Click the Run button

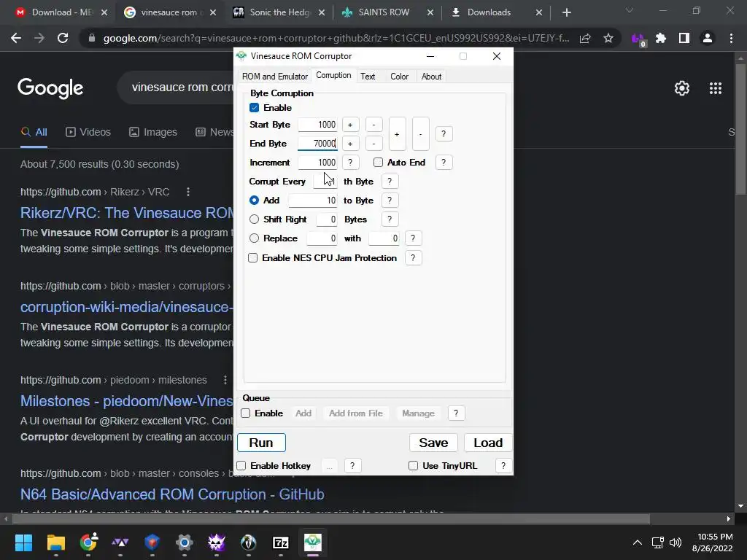[261, 443]
